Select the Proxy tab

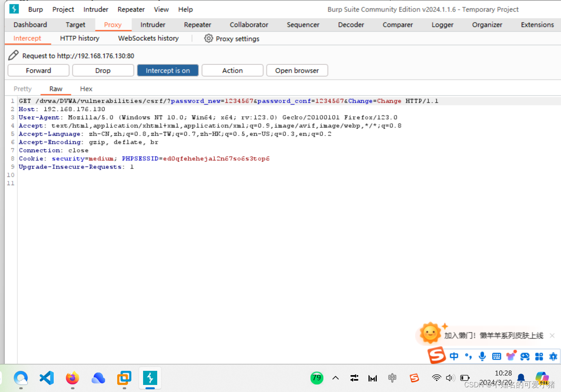coord(113,25)
